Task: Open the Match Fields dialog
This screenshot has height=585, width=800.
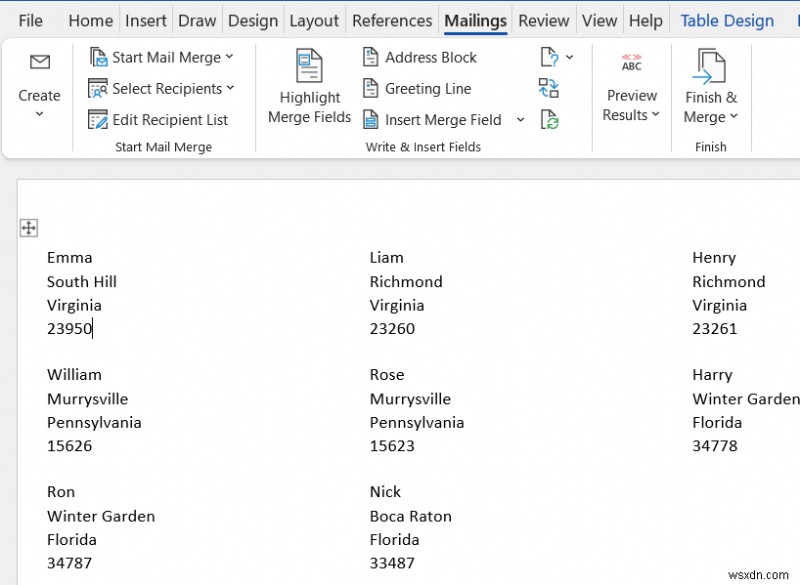Action: pyautogui.click(x=548, y=88)
